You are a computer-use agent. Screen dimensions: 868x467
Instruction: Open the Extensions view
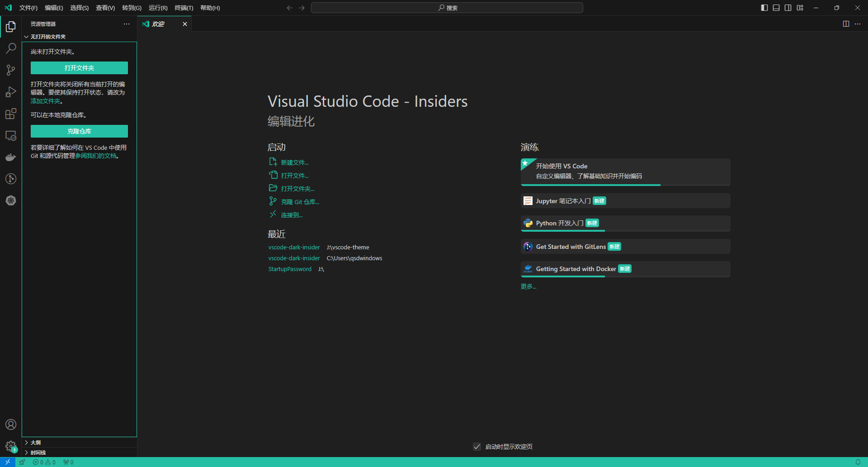(x=11, y=114)
